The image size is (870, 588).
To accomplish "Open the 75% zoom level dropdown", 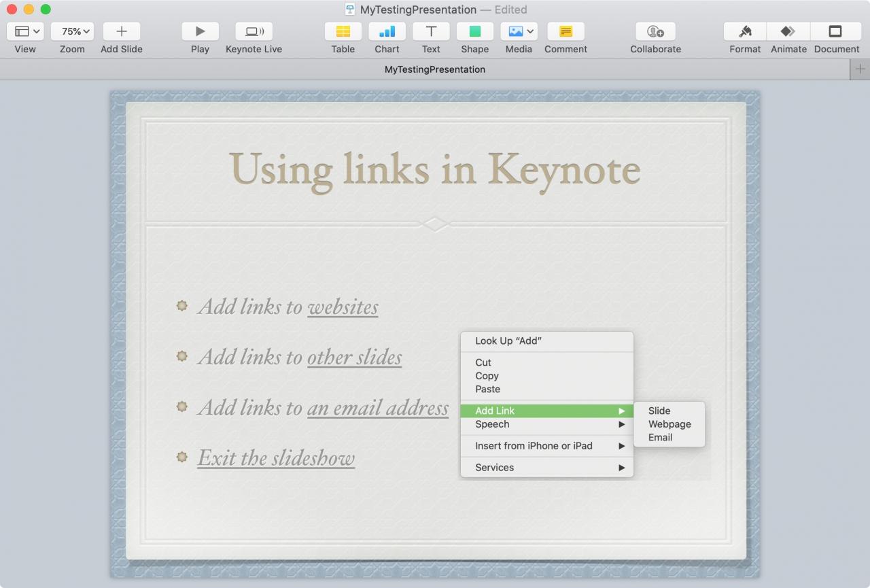I will click(72, 31).
